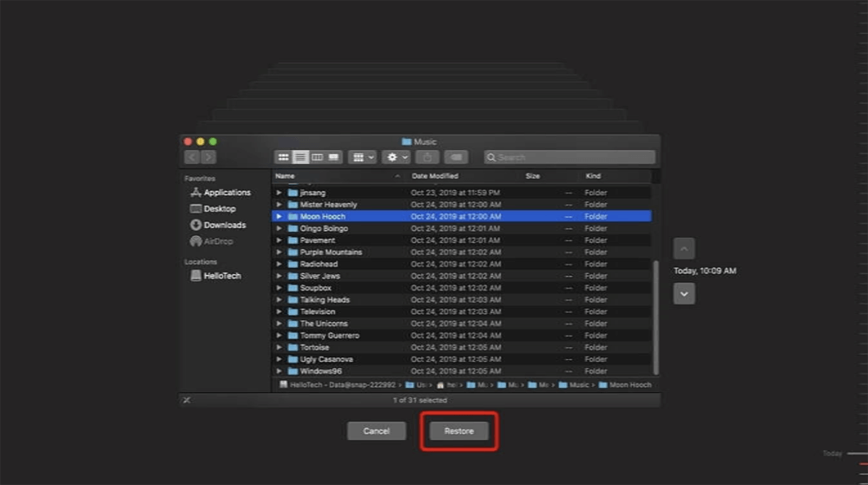The width and height of the screenshot is (868, 485).
Task: Select the Tortoise folder icon
Action: (293, 347)
